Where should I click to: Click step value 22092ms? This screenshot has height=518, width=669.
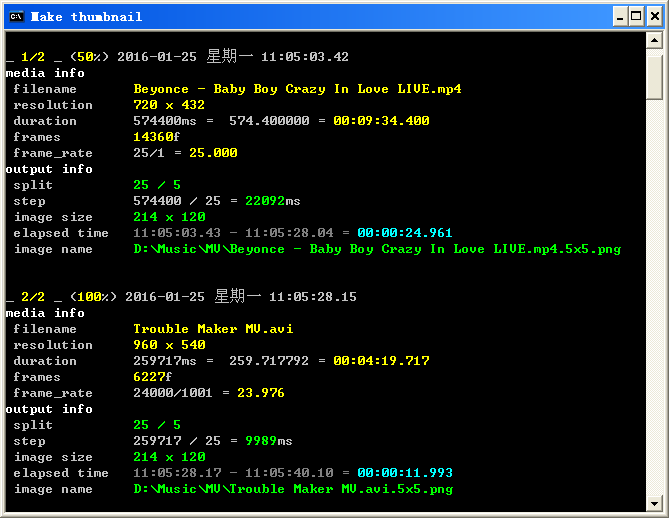[x=273, y=201]
